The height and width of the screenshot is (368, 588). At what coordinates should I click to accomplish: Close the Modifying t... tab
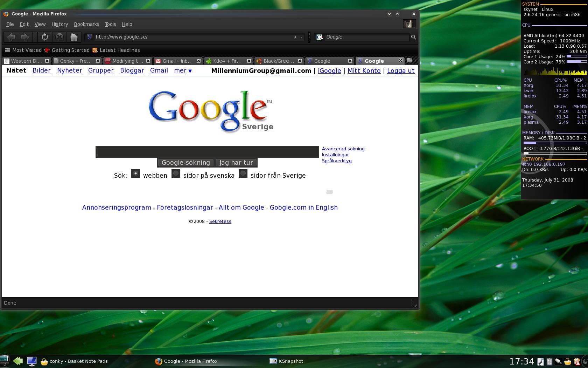click(x=148, y=61)
